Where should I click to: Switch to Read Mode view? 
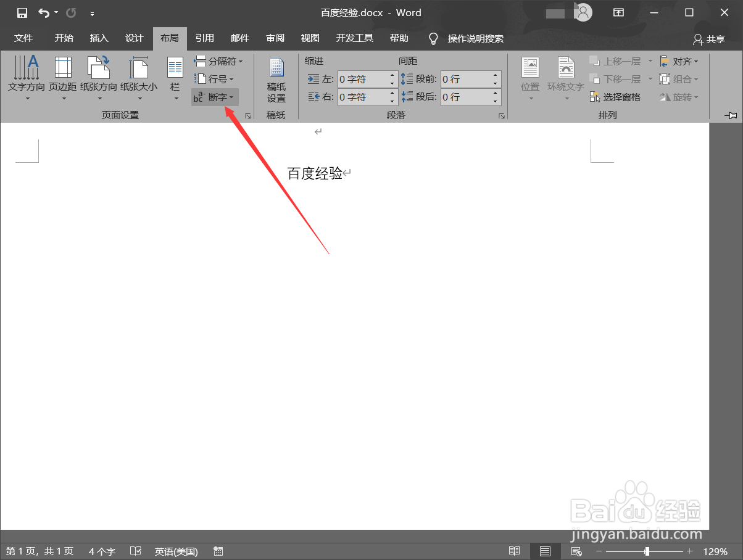[514, 551]
